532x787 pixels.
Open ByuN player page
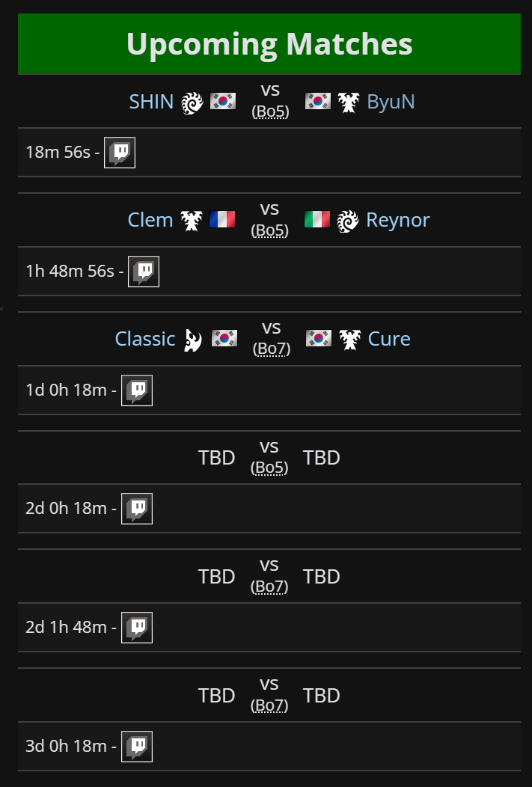pyautogui.click(x=391, y=102)
